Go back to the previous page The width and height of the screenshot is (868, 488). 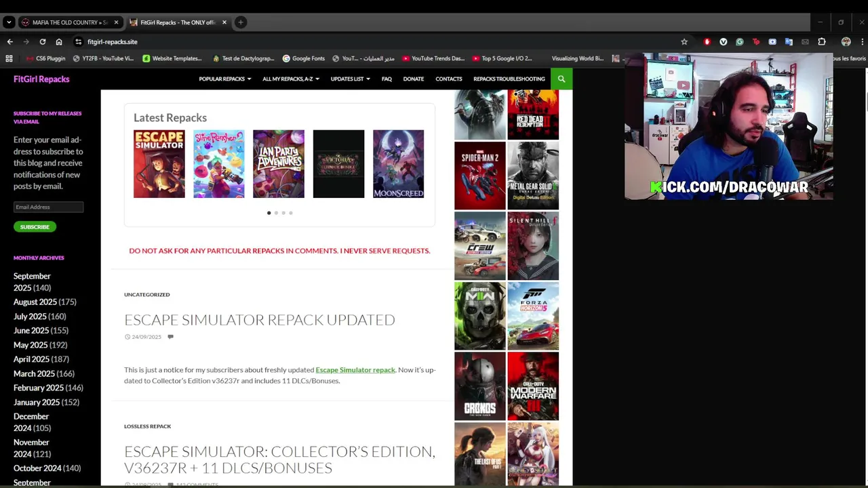(9, 41)
